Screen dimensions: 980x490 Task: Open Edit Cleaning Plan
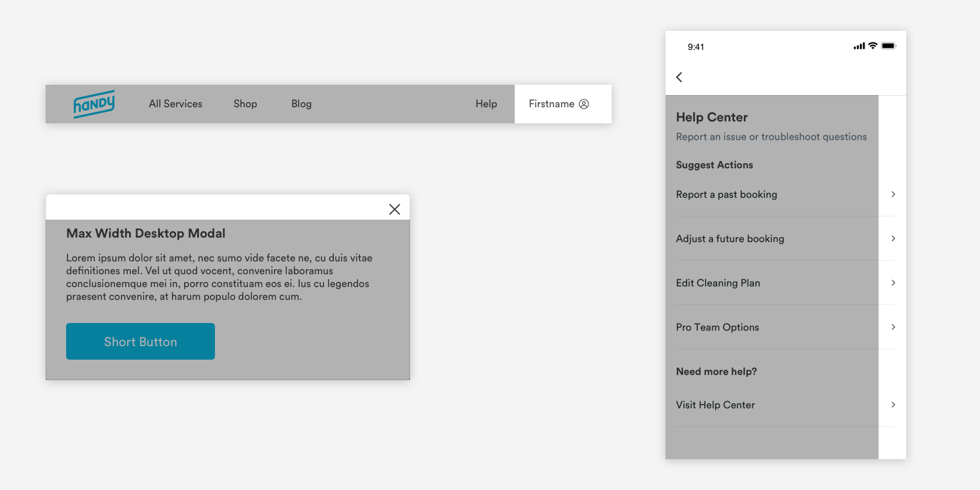coord(786,283)
